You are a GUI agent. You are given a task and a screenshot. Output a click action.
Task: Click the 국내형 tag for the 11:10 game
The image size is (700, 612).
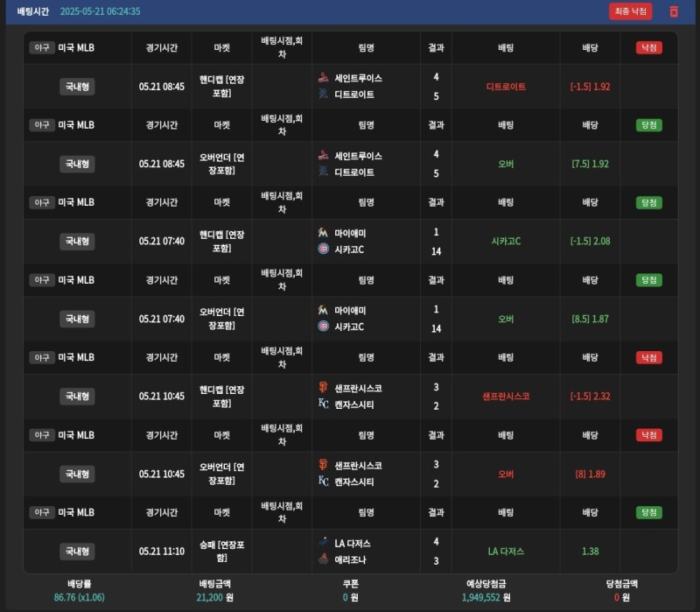coord(77,552)
